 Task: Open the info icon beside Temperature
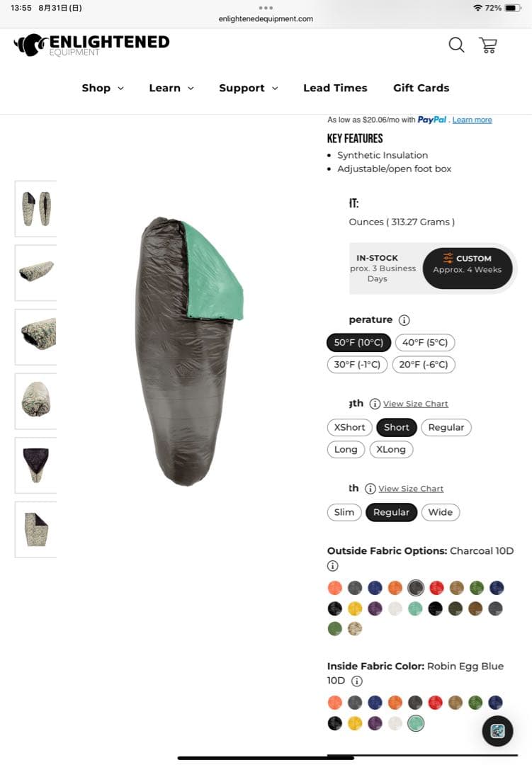click(404, 319)
